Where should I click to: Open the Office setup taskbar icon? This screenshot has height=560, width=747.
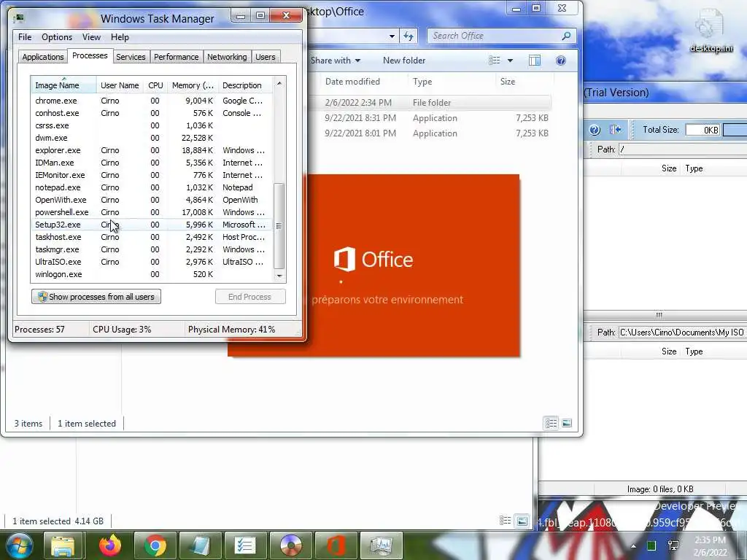tap(336, 545)
